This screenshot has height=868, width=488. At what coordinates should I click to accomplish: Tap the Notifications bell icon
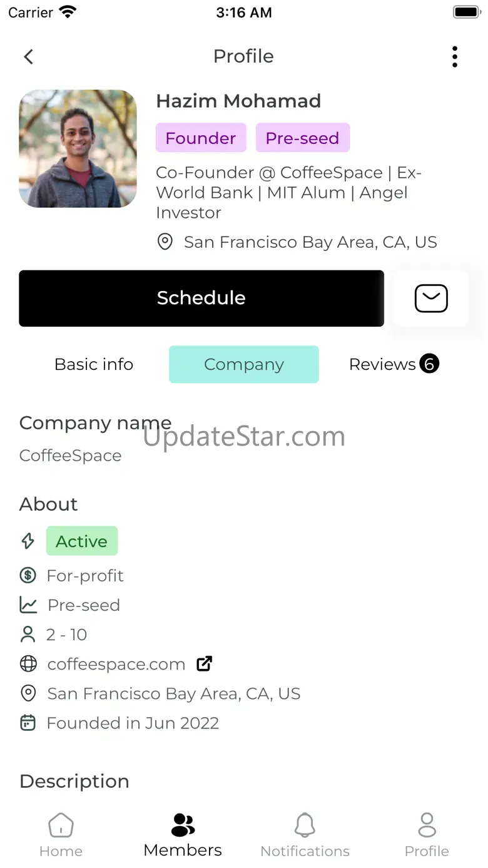305,825
